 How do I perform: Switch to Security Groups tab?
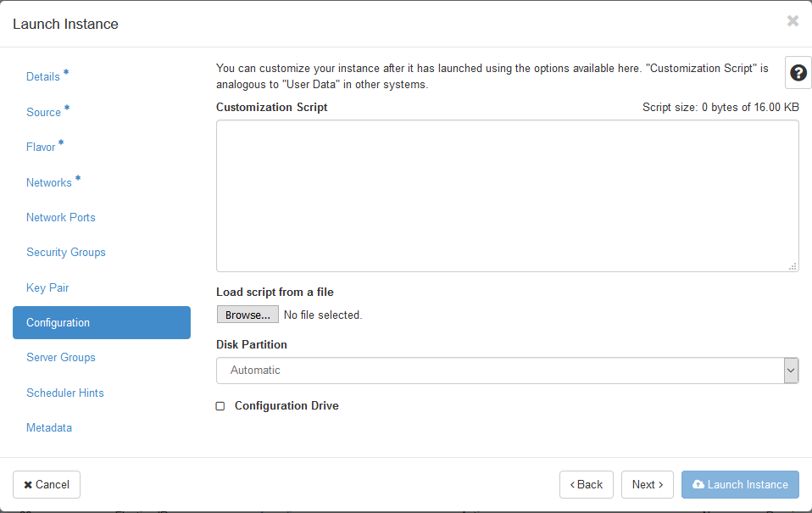click(66, 253)
